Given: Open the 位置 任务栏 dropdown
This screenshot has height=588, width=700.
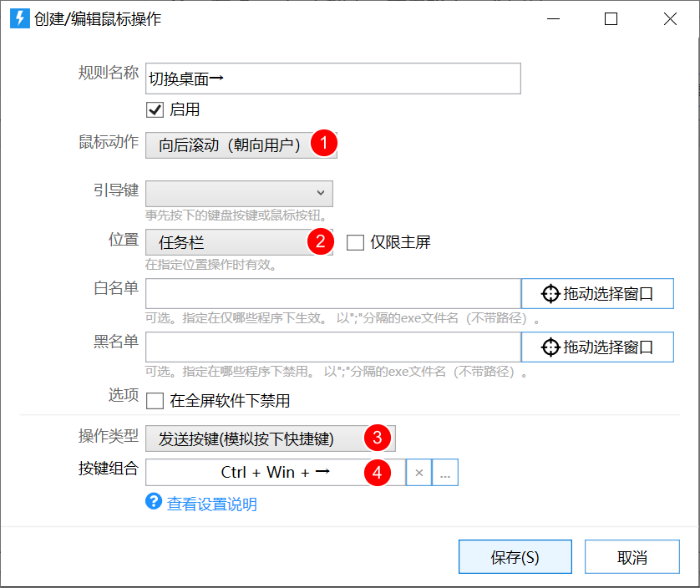Looking at the screenshot, I should coord(239,242).
